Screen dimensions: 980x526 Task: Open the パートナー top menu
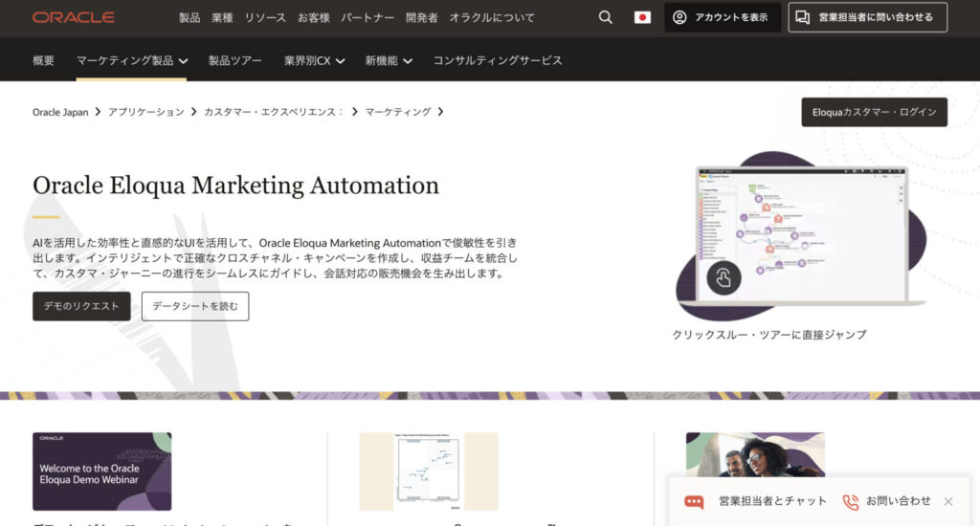click(367, 17)
